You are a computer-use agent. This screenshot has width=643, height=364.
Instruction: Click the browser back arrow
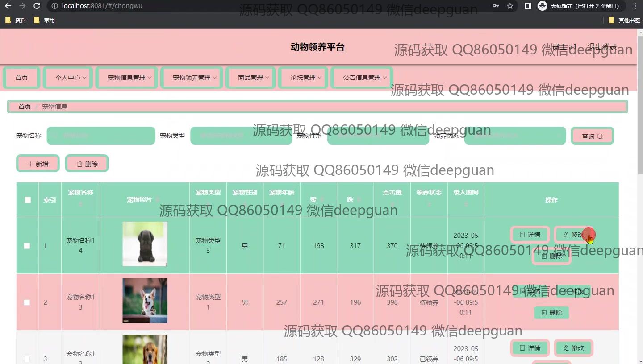point(8,6)
